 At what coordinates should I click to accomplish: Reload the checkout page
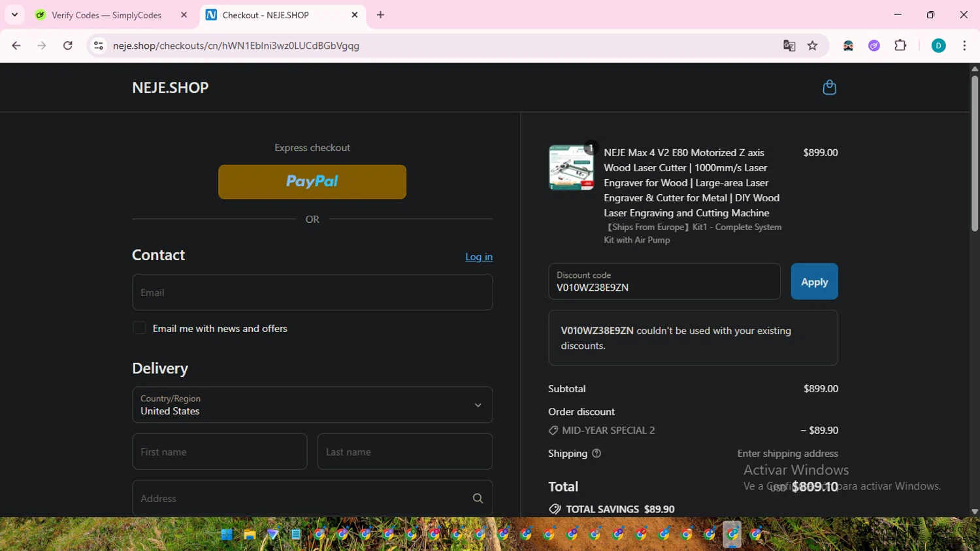(68, 46)
